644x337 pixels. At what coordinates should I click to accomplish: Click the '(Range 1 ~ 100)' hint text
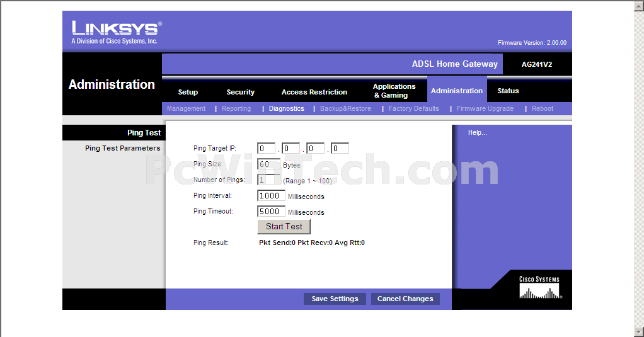(x=308, y=181)
